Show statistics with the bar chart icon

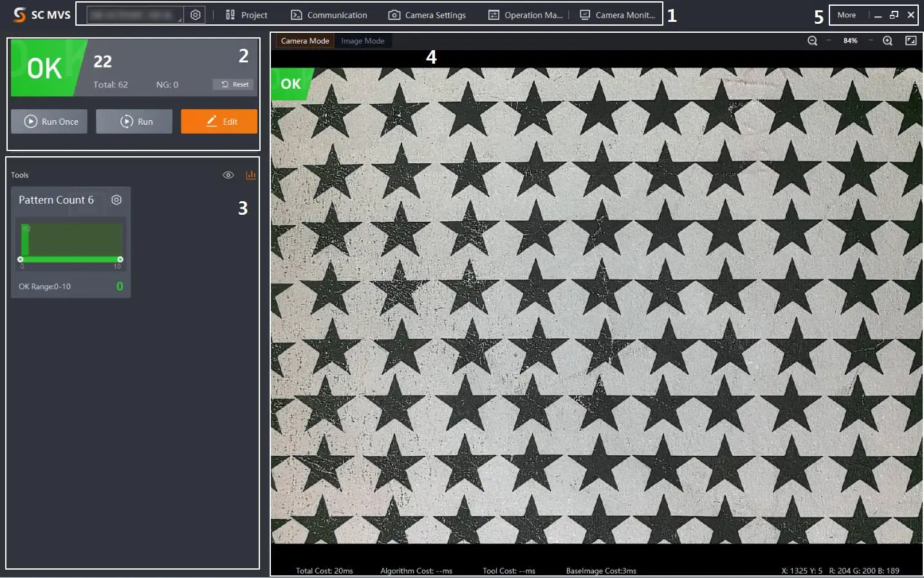[x=251, y=175]
